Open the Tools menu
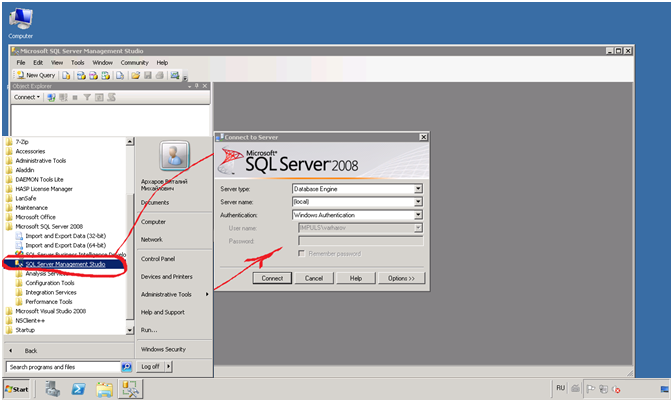This screenshot has width=672, height=402. coord(78,63)
